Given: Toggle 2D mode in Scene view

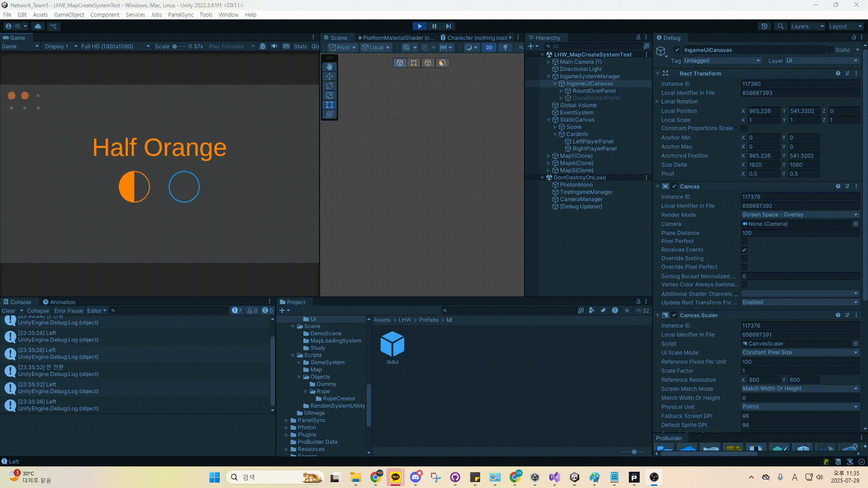Looking at the screenshot, I should click(x=489, y=47).
